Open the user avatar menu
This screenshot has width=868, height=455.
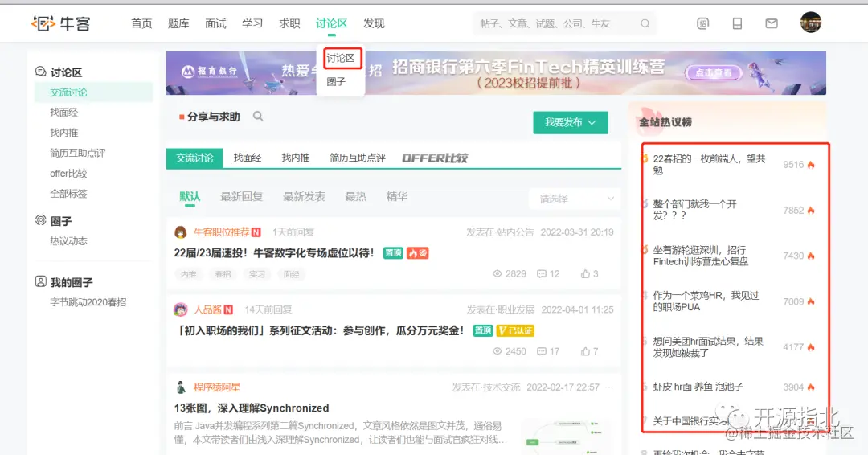(x=810, y=23)
